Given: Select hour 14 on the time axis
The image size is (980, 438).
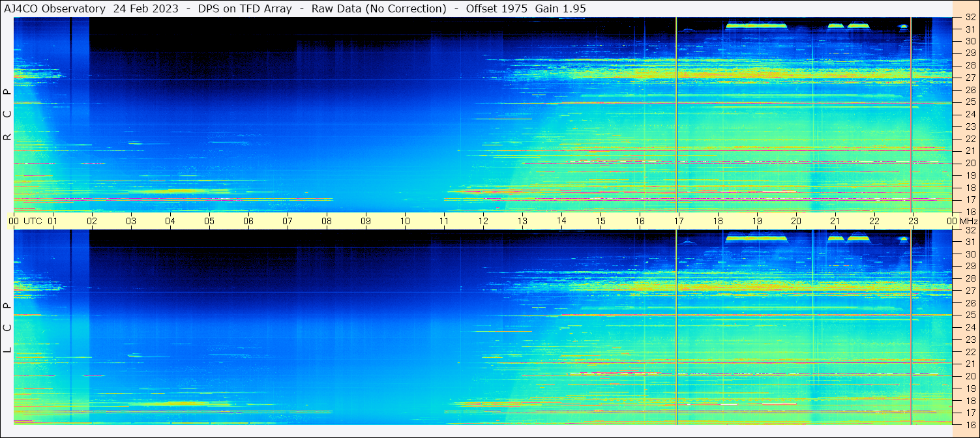Looking at the screenshot, I should [561, 221].
